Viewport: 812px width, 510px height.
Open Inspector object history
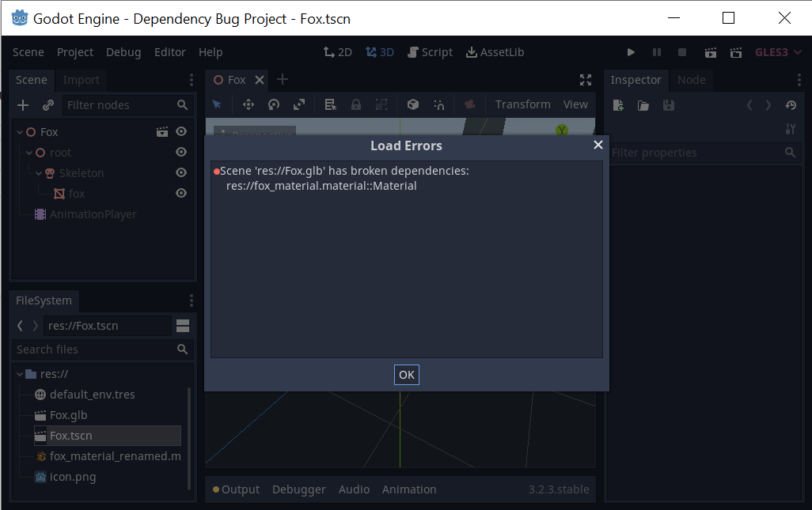[791, 105]
